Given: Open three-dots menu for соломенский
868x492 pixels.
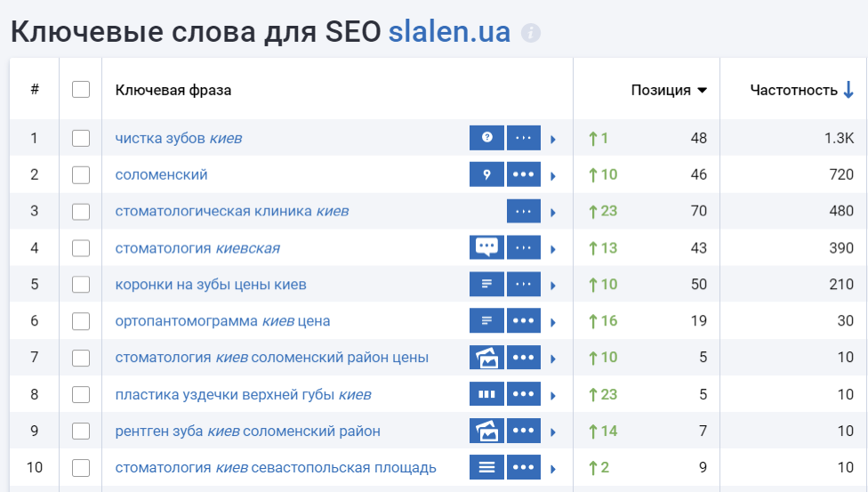Looking at the screenshot, I should point(524,174).
